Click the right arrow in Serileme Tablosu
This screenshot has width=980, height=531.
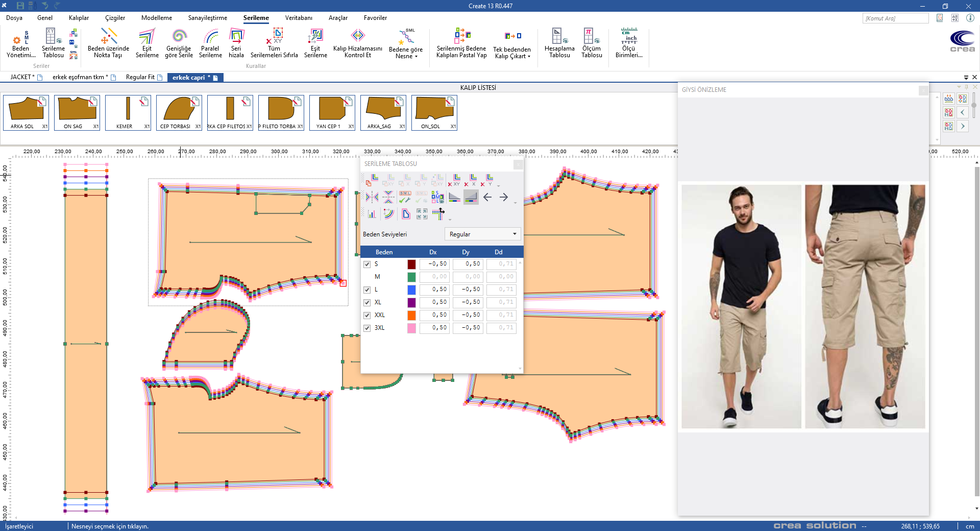click(x=504, y=197)
